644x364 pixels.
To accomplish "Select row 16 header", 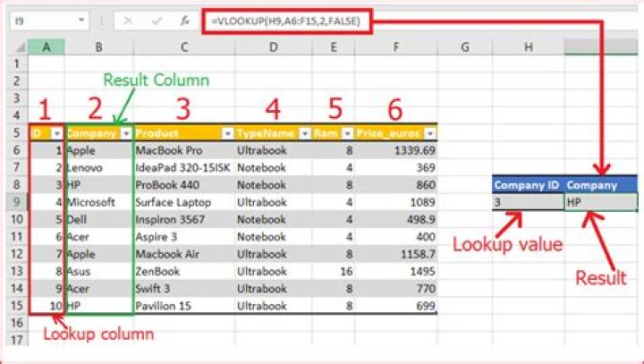I will 17,323.
